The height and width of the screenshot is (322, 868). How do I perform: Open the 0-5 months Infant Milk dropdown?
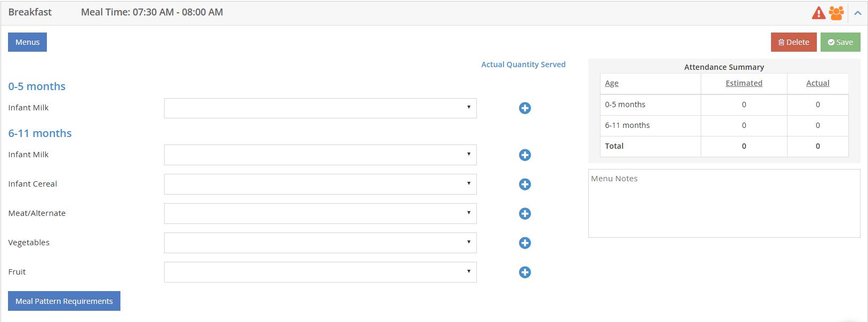320,108
